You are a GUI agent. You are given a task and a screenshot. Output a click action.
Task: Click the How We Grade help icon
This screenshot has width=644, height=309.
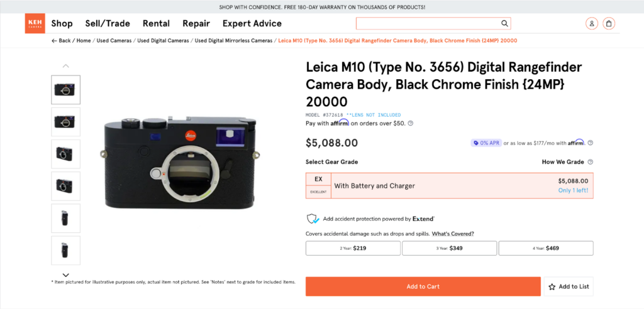pyautogui.click(x=591, y=162)
